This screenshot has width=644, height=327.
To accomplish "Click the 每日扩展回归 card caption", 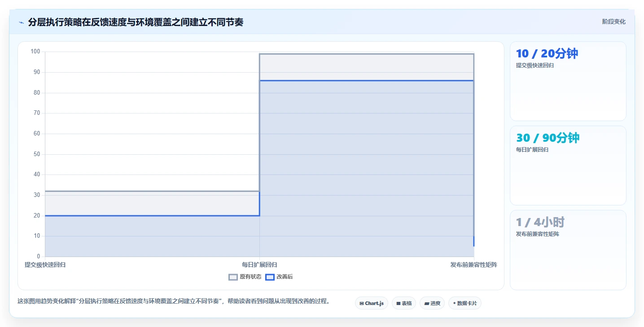I will point(532,150).
